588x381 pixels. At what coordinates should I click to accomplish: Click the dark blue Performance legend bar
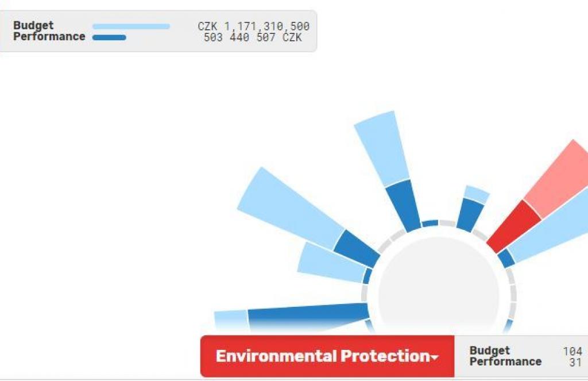109,37
